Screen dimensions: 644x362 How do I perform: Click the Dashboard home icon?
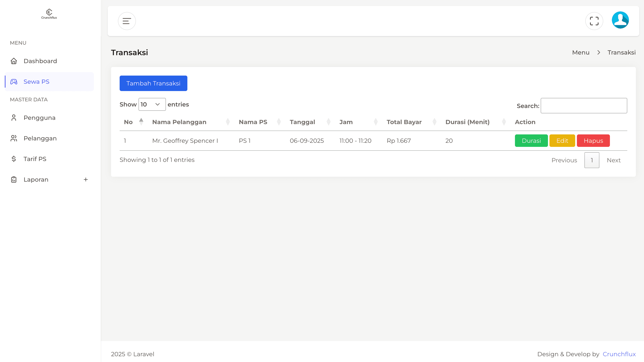click(14, 61)
